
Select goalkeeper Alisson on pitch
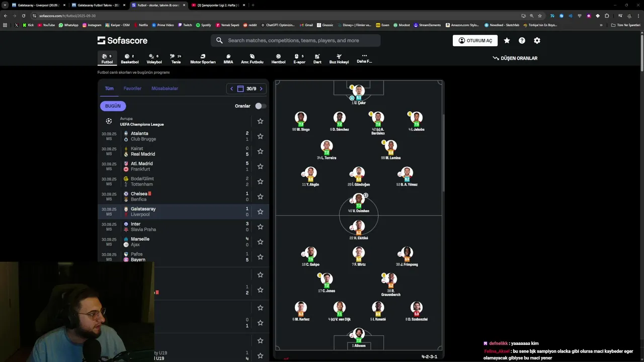359,338
